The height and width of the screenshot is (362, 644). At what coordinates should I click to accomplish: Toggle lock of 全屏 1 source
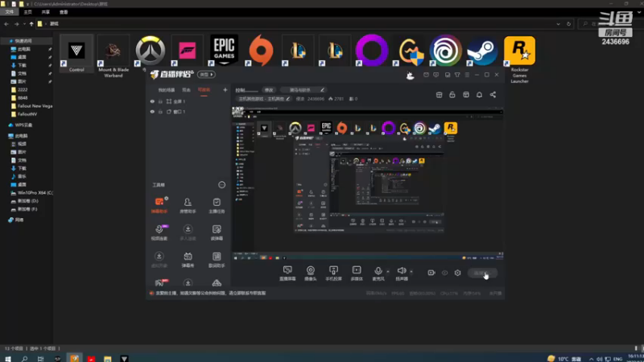click(x=160, y=101)
